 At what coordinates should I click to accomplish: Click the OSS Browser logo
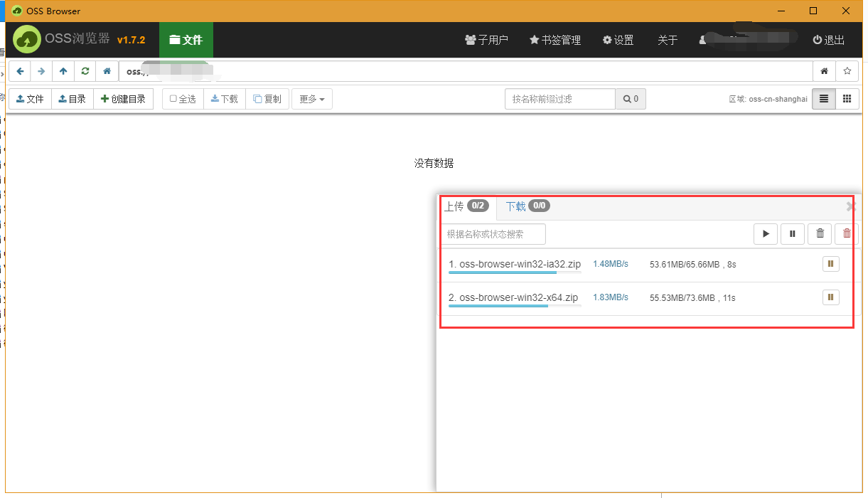tap(27, 40)
